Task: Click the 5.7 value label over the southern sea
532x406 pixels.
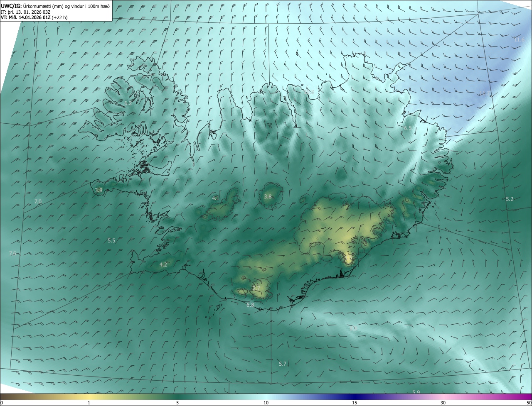Action: coord(283,364)
